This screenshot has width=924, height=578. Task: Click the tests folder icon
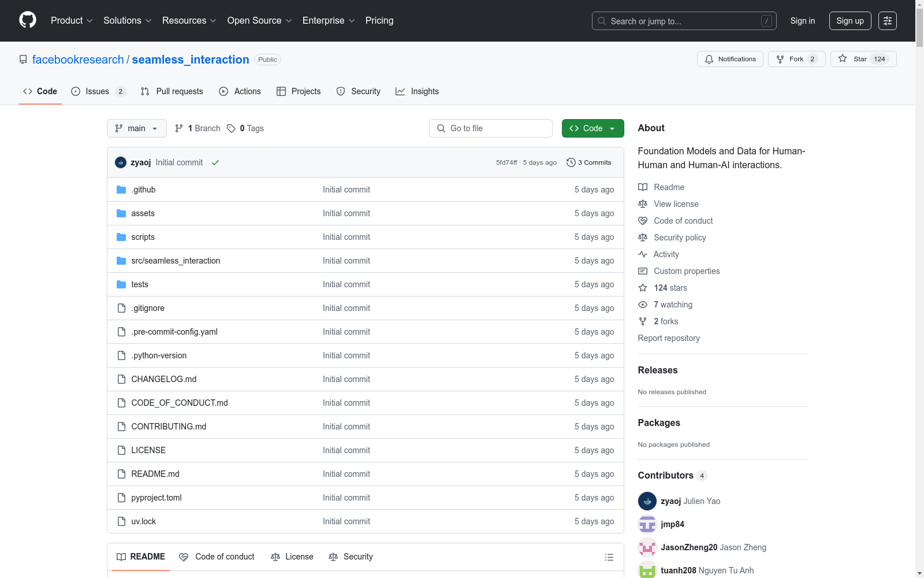click(121, 284)
